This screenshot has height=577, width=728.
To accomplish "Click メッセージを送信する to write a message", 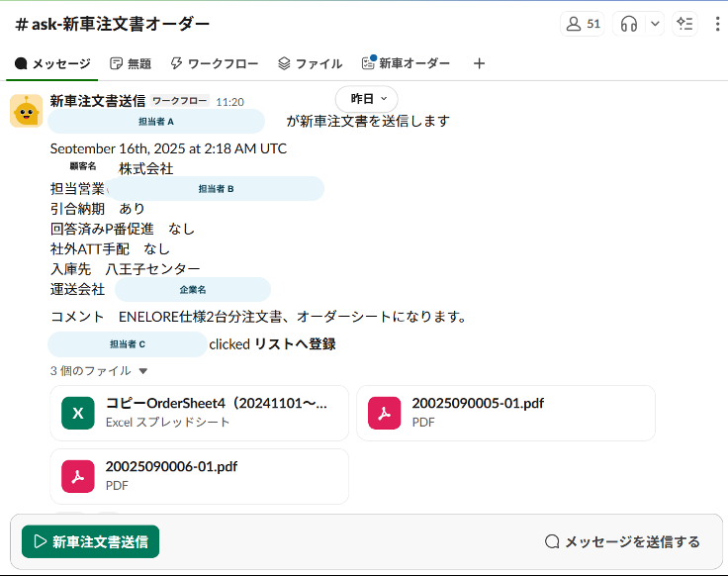I will (x=622, y=541).
